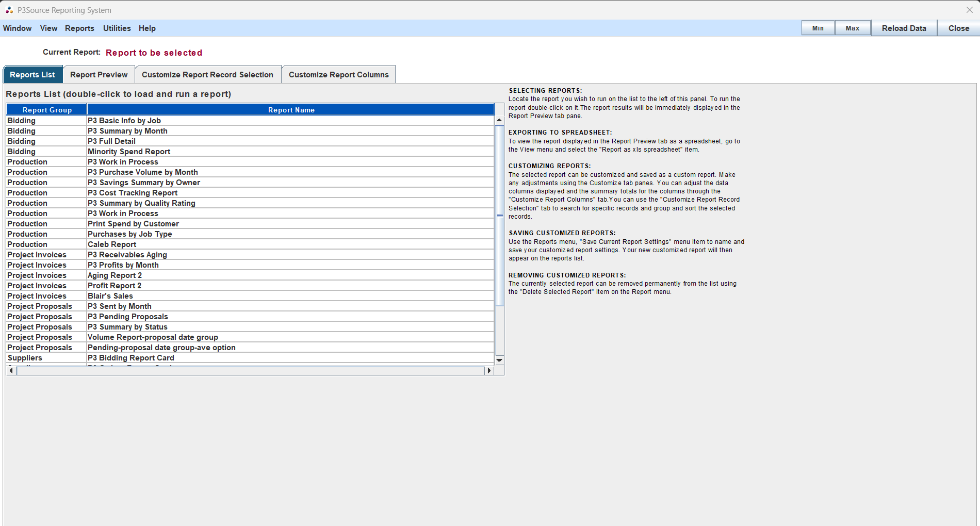
Task: Click the Report Name column header
Action: click(x=291, y=109)
